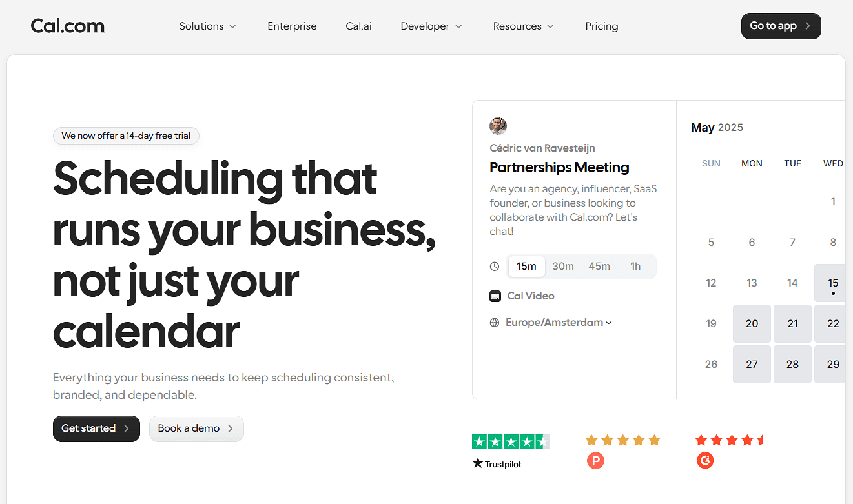
Task: Click the Get started button
Action: click(96, 428)
